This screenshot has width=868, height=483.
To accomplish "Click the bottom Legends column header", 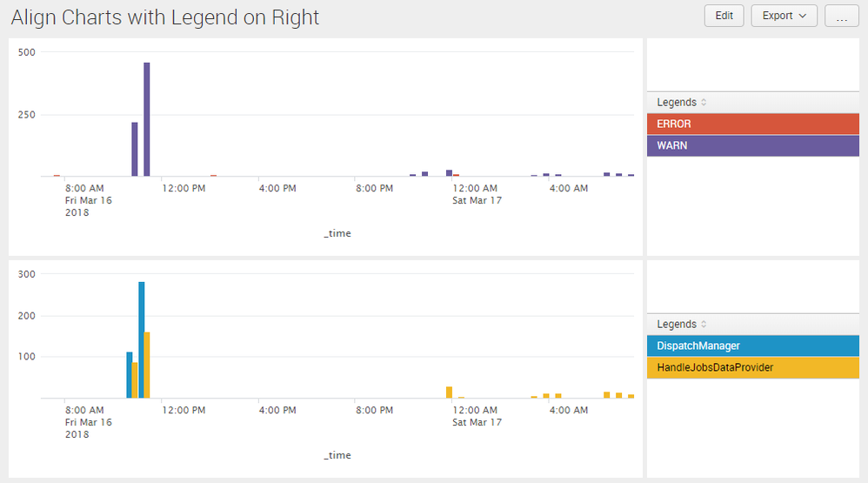I will click(x=677, y=325).
